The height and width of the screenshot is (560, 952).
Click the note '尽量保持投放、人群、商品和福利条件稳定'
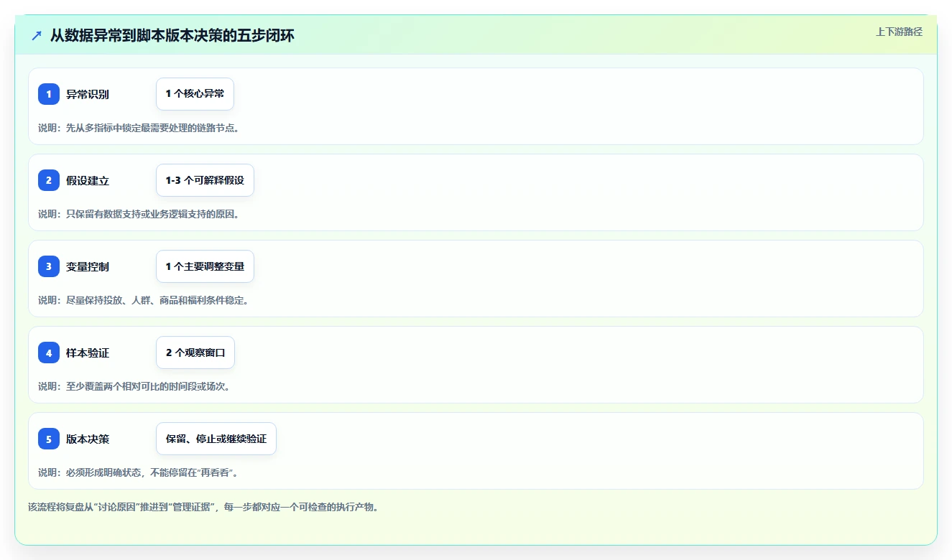point(154,300)
